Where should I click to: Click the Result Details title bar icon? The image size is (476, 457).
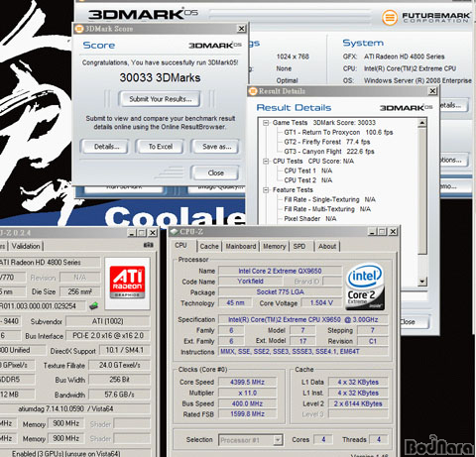[x=253, y=91]
